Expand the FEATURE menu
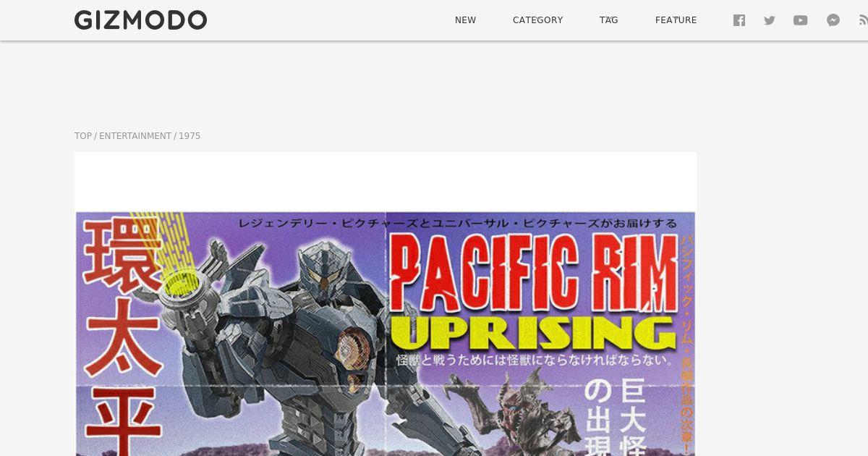Screen dimensions: 868x456 pos(676,20)
